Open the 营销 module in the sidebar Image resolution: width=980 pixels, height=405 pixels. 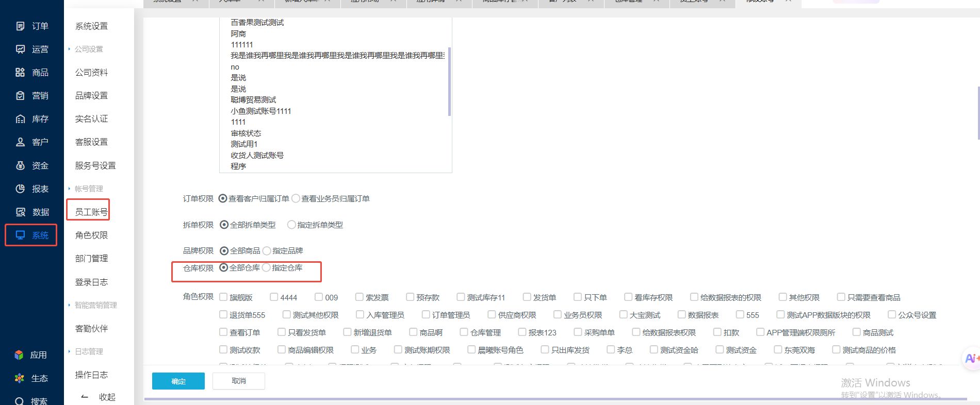point(32,96)
